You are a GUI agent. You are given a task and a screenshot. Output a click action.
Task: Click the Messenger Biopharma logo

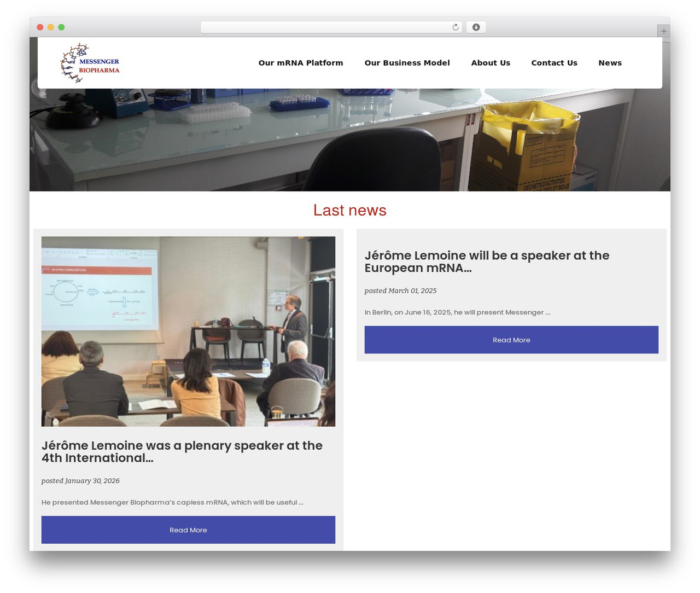click(x=90, y=63)
